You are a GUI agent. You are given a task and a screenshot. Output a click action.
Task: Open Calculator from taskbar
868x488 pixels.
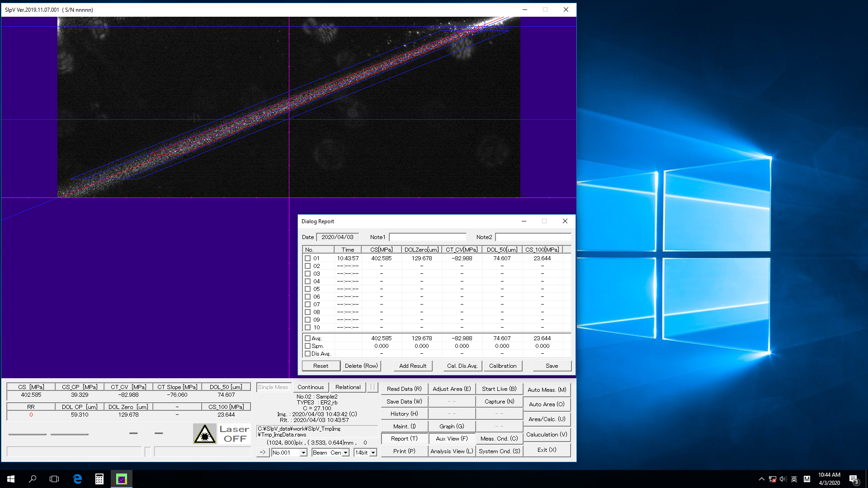tap(99, 479)
